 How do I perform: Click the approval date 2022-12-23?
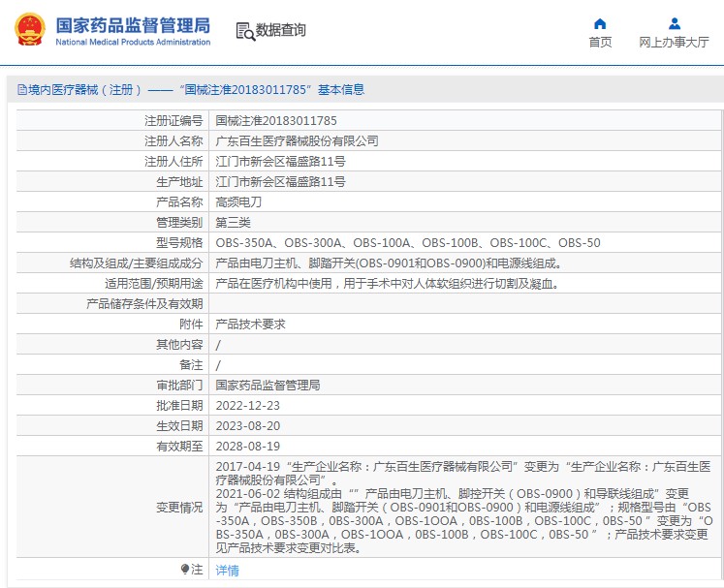(x=247, y=406)
